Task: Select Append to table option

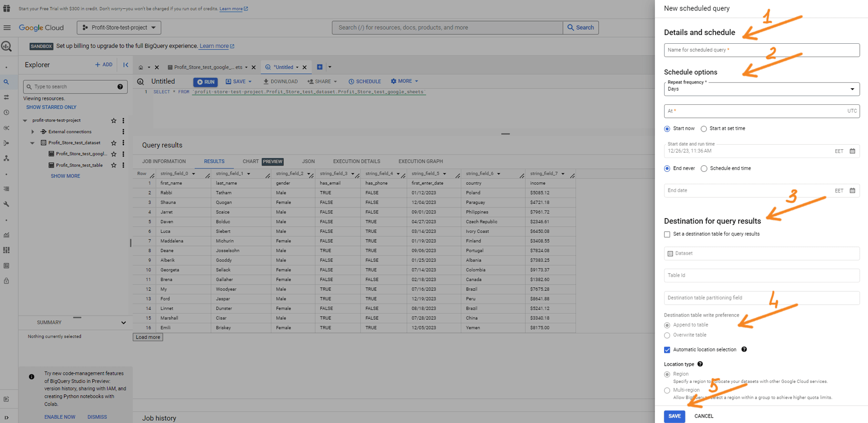Action: [x=667, y=325]
